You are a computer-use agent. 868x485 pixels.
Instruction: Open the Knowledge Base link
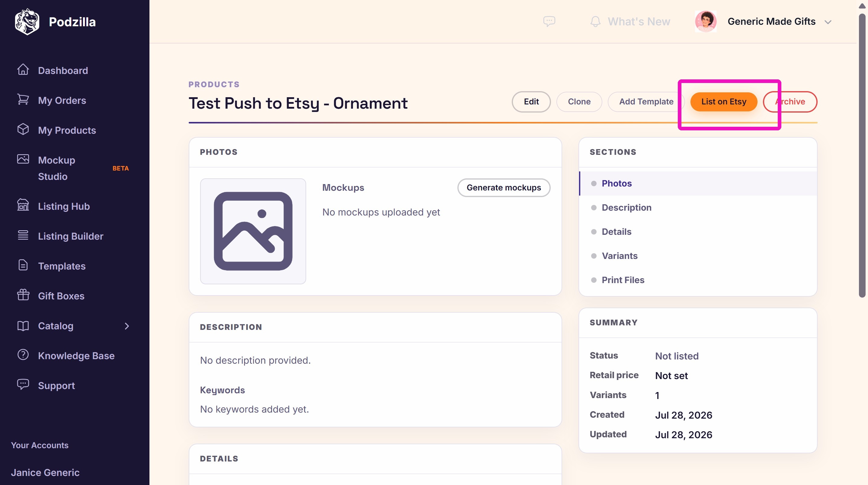pyautogui.click(x=76, y=356)
